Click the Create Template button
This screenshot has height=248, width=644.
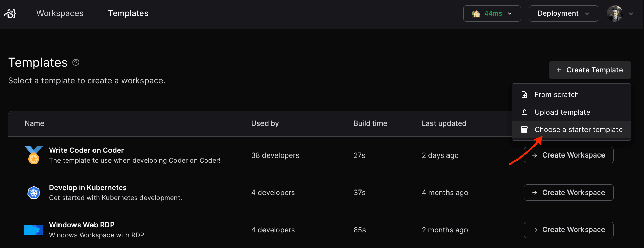(x=590, y=70)
